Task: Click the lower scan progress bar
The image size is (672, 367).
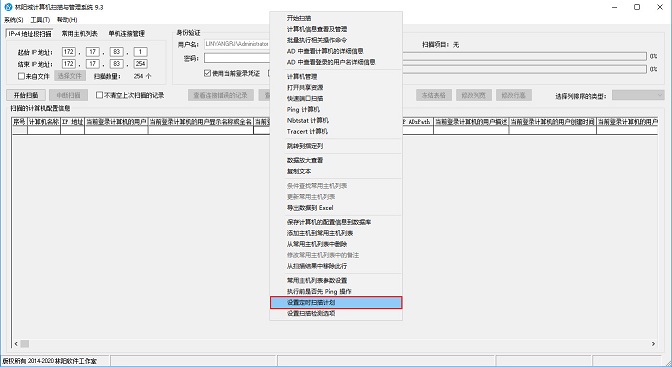Action: [524, 69]
